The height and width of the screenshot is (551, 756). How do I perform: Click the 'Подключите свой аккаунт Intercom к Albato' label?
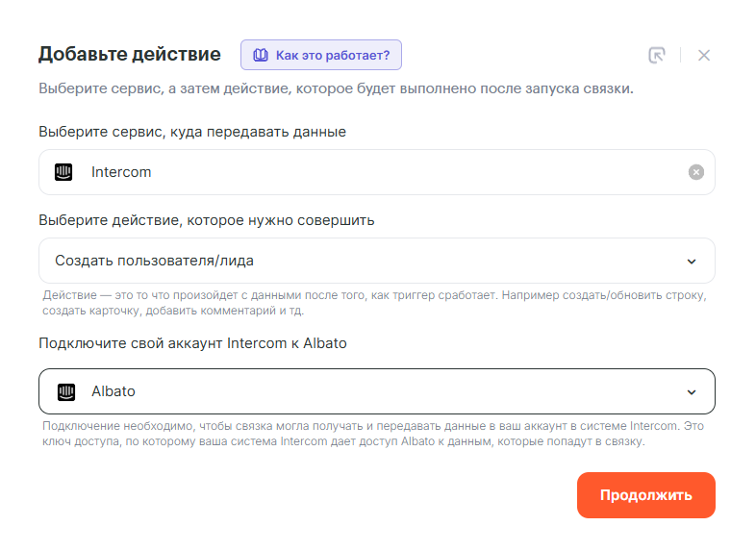coord(192,343)
